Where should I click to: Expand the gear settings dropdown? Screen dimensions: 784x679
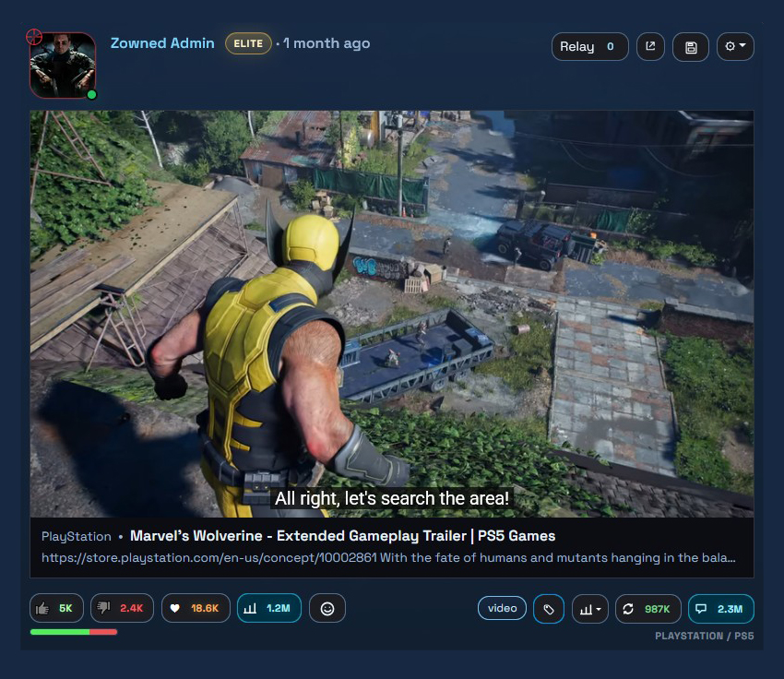(735, 46)
